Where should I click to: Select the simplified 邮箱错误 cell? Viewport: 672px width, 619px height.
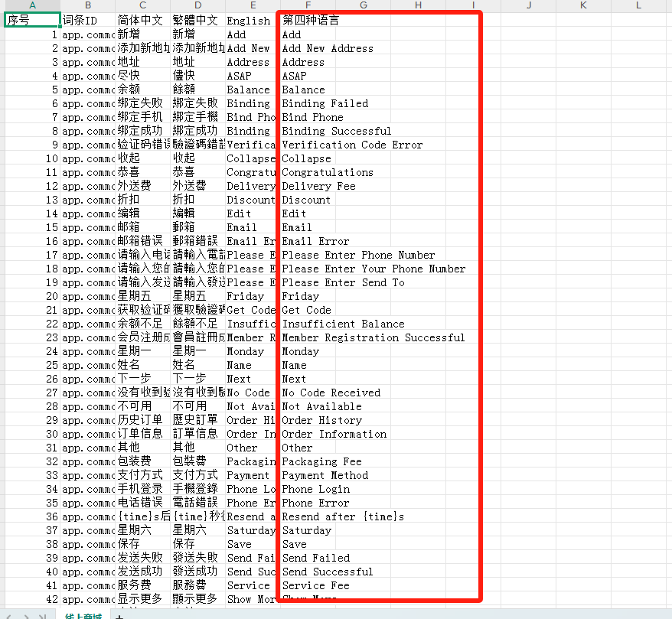pos(142,241)
